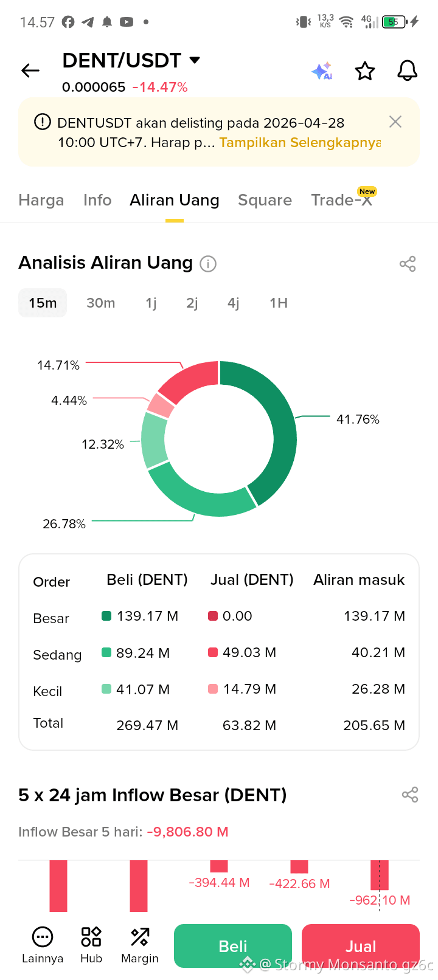
Task: Switch to the Info tab
Action: click(97, 200)
